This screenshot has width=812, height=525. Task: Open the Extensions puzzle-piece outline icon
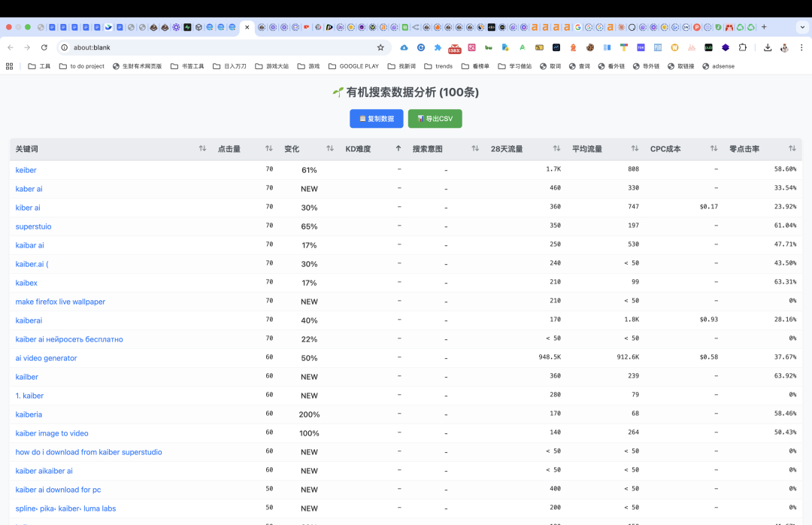click(743, 47)
